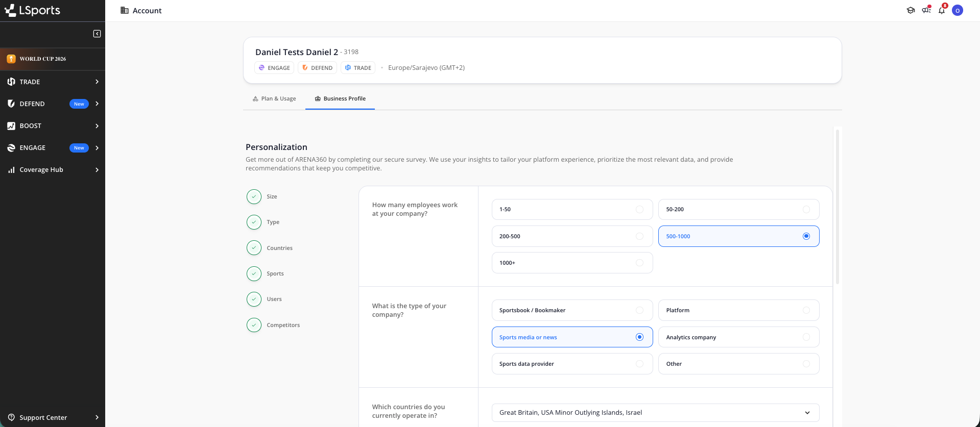Open the Business Profile tab
The height and width of the screenshot is (427, 980).
click(340, 98)
